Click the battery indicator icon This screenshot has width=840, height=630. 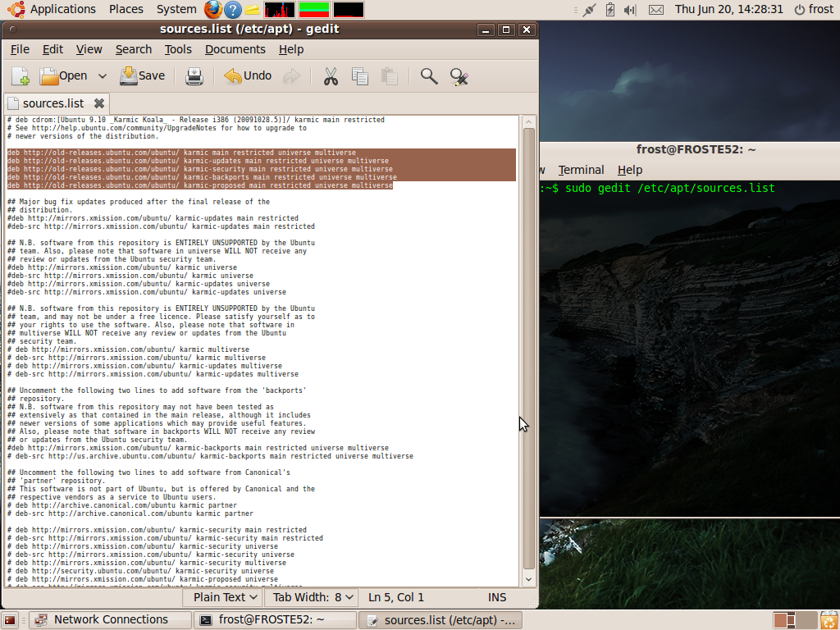(x=609, y=10)
